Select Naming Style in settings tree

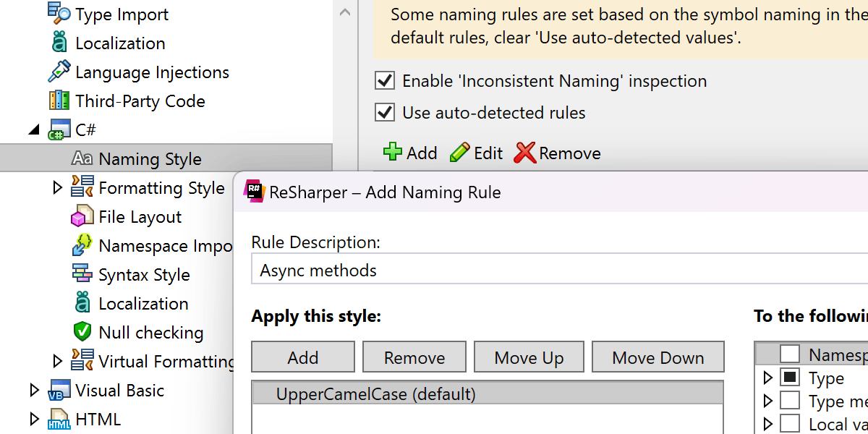pos(150,158)
